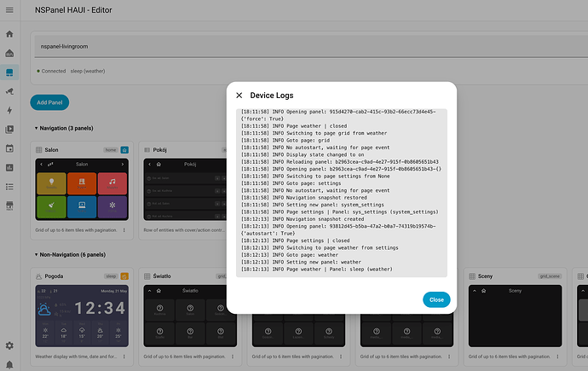588x371 pixels.
Task: Click the right arrow in Salon preview header
Action: click(x=122, y=165)
